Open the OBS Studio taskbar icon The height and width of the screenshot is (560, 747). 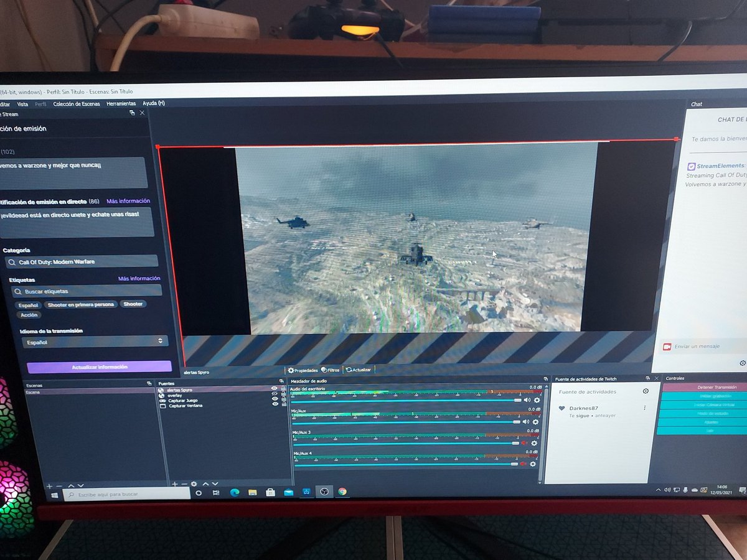(324, 491)
